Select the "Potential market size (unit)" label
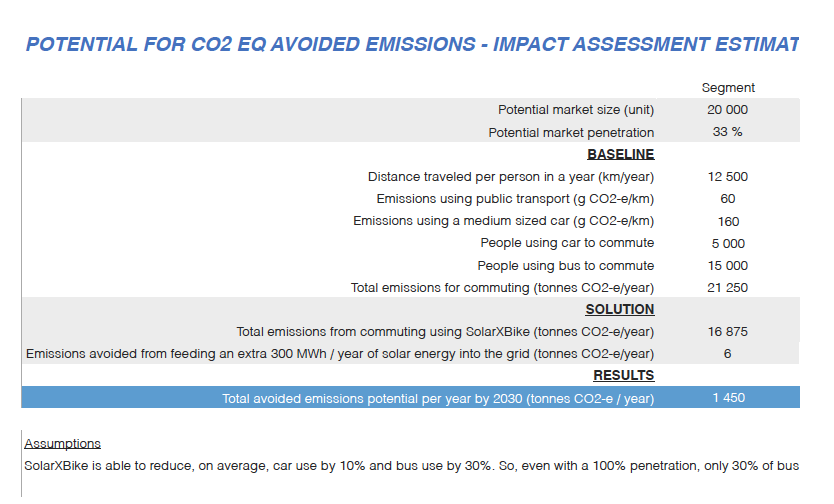The height and width of the screenshot is (504, 834). (576, 110)
